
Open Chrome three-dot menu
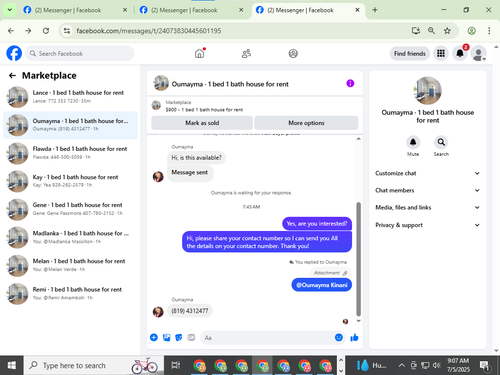(x=489, y=31)
